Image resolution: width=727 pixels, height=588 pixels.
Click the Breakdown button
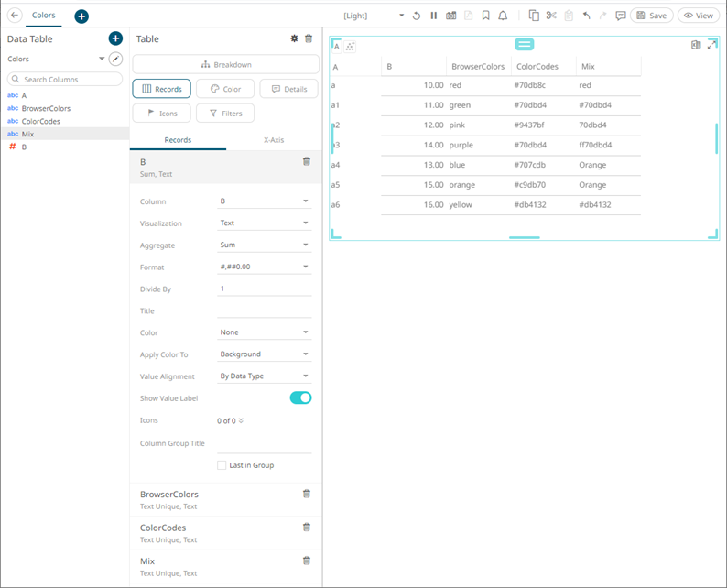coord(226,64)
